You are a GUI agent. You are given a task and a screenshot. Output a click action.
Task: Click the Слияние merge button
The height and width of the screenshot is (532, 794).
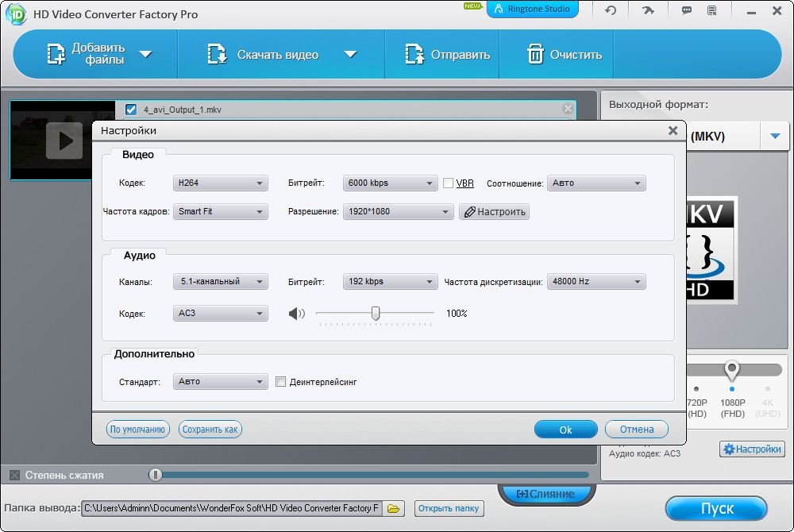tap(546, 494)
